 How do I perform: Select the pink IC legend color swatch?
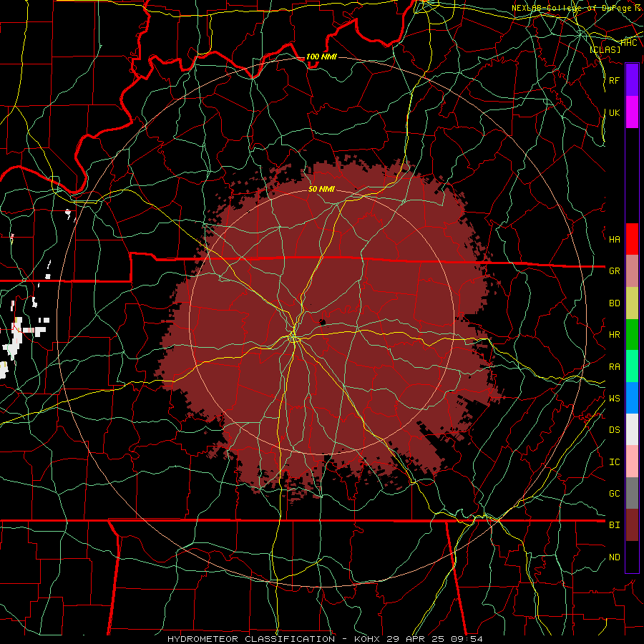pos(632,462)
